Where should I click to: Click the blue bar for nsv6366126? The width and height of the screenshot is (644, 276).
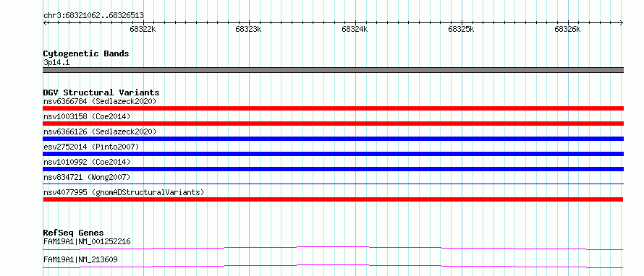333,139
